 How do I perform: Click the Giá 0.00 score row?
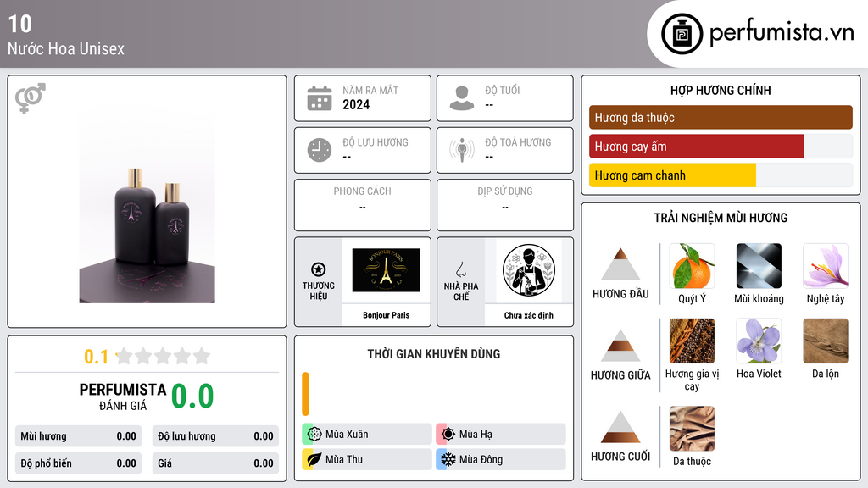(x=215, y=463)
